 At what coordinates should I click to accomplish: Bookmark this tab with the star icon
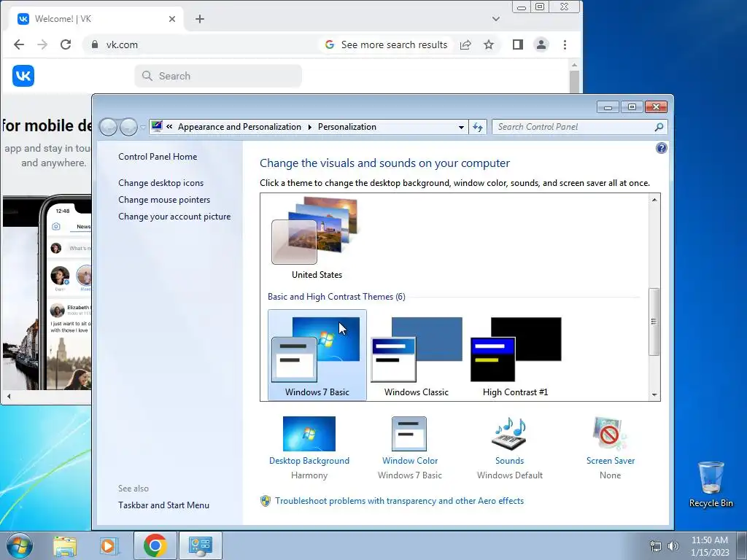(x=489, y=44)
